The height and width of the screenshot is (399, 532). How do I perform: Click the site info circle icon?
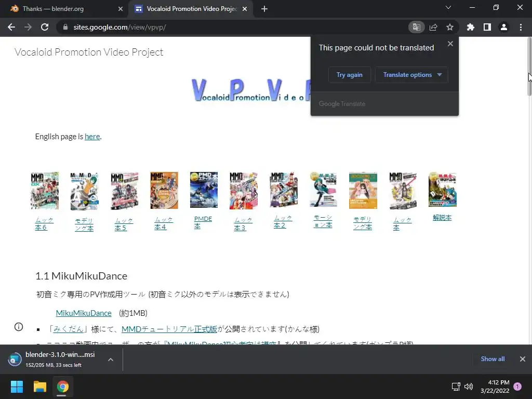pos(19,327)
